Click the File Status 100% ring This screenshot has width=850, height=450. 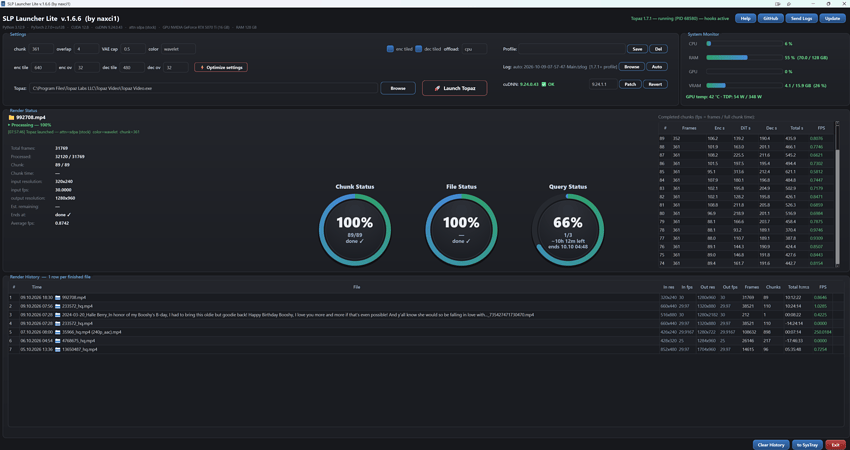[461, 229]
